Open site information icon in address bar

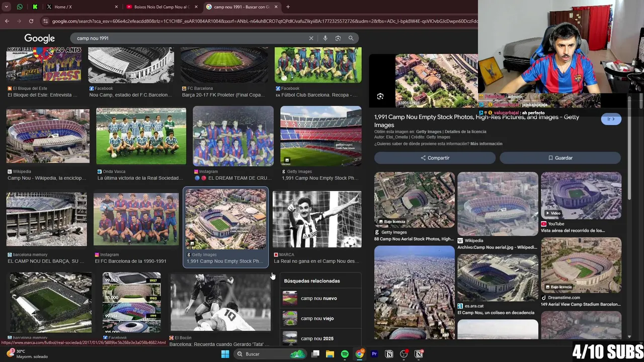46,21
